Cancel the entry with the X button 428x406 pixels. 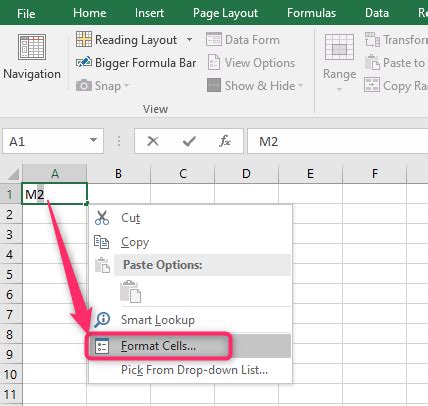click(x=153, y=141)
